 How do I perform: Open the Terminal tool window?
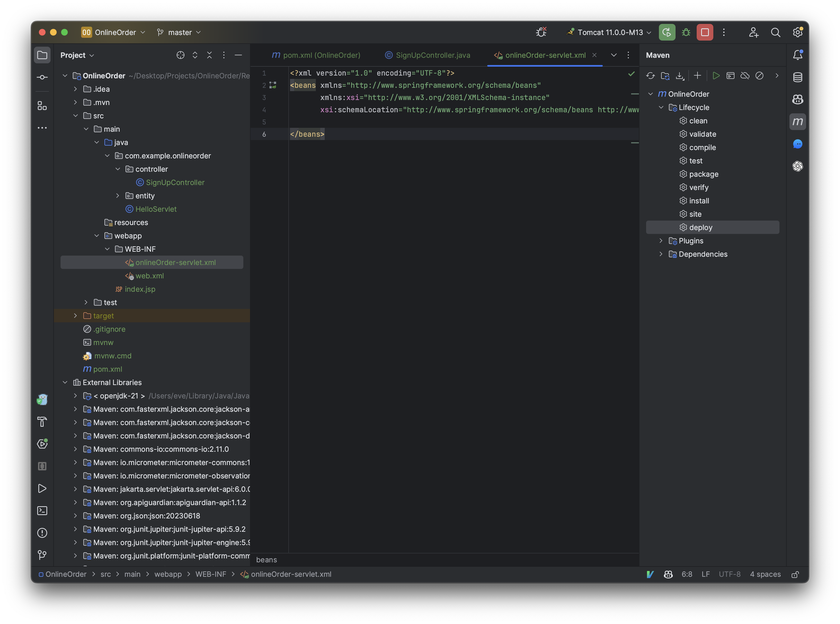[42, 511]
